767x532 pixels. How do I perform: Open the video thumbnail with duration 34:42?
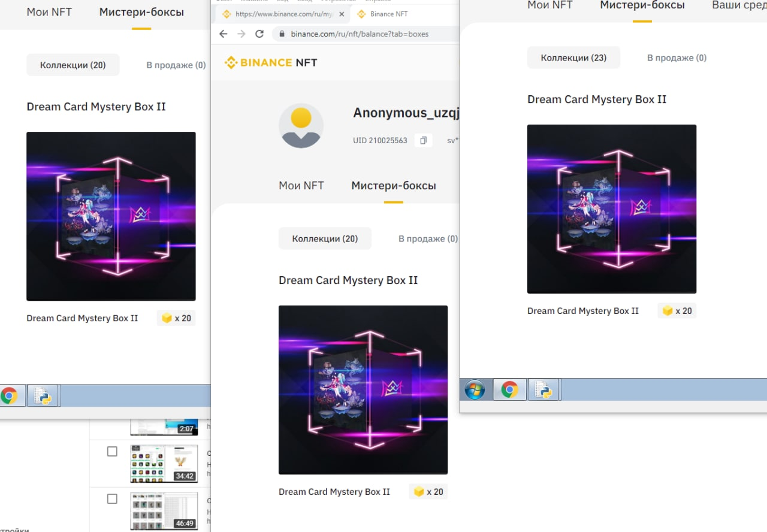[x=164, y=464]
